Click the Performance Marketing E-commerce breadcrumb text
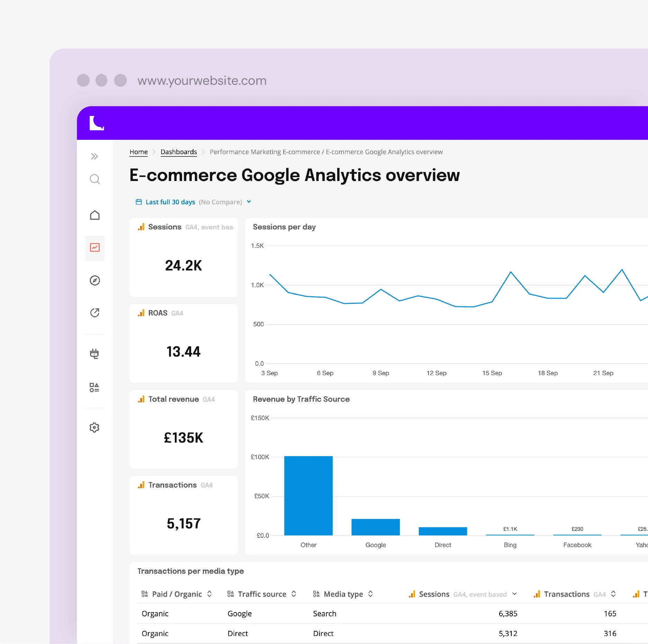The height and width of the screenshot is (644, 648). click(x=265, y=152)
